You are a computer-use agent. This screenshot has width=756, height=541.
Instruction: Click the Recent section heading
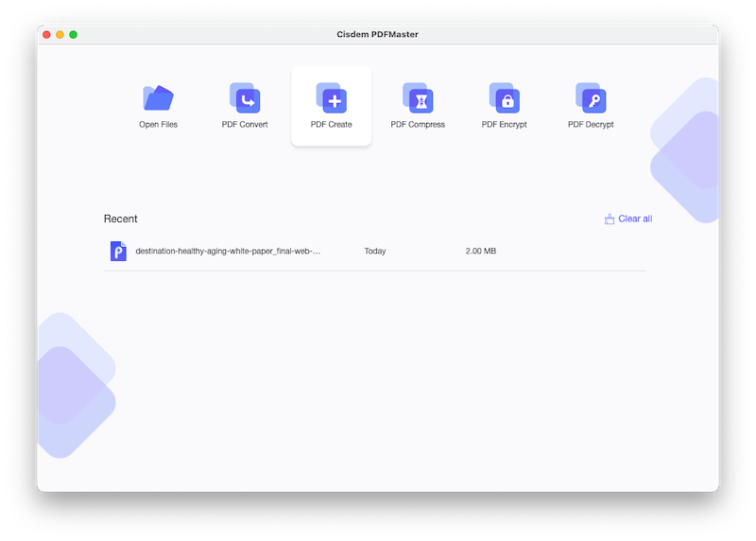point(121,218)
